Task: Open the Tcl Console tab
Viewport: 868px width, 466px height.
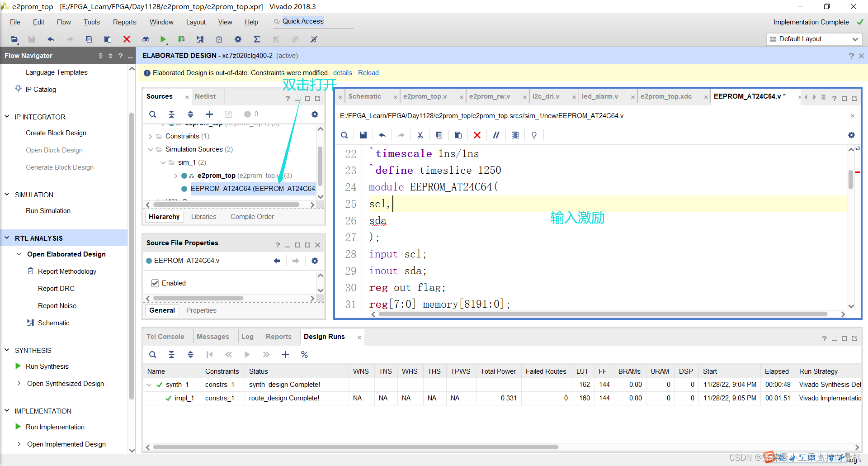Action: click(165, 337)
